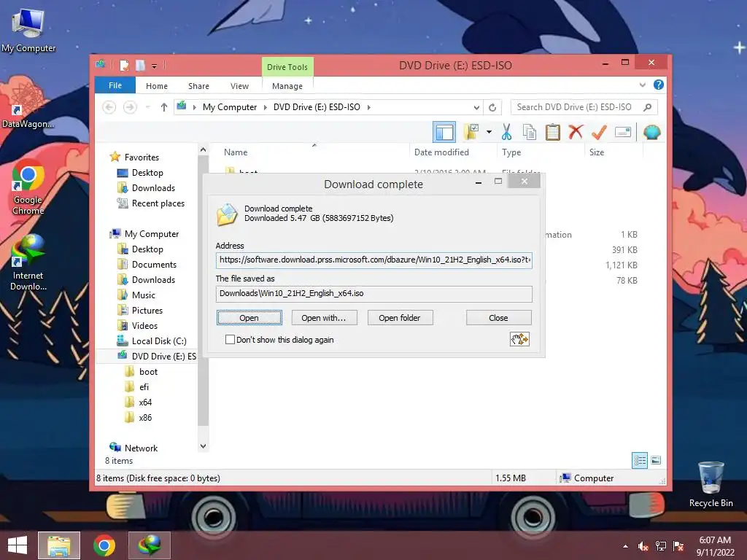Open the File menu tab
The height and width of the screenshot is (560, 747).
115,85
